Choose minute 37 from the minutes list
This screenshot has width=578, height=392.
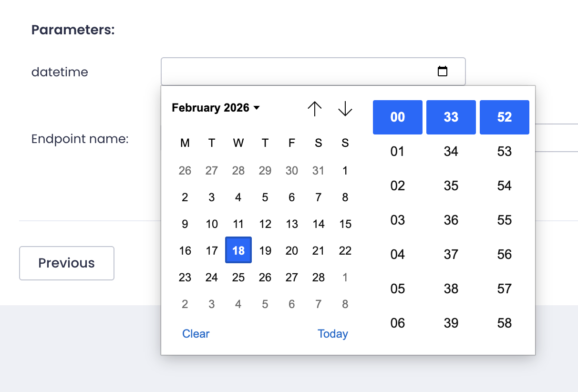pos(451,254)
